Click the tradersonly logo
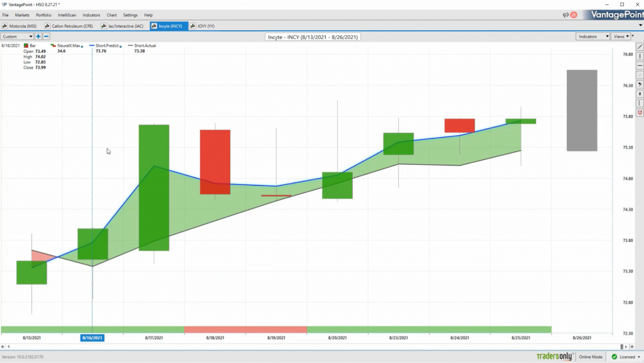This screenshot has width=644, height=363. coord(555,357)
